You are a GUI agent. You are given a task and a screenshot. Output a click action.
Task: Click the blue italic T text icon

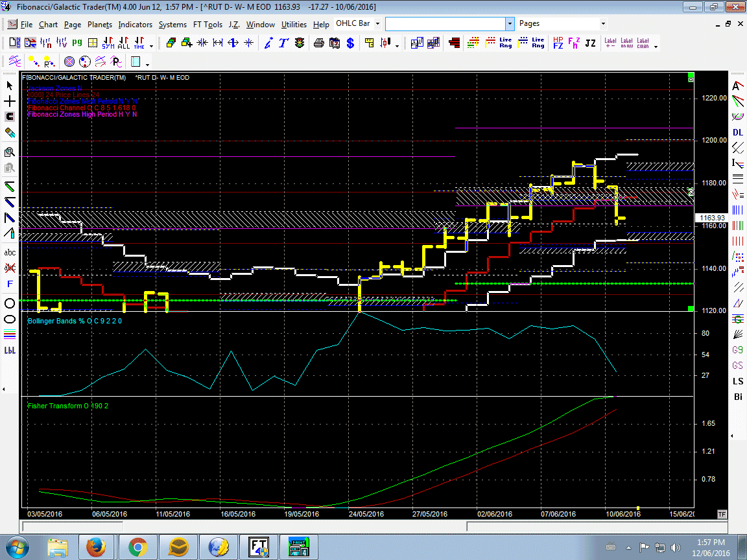coord(283,43)
